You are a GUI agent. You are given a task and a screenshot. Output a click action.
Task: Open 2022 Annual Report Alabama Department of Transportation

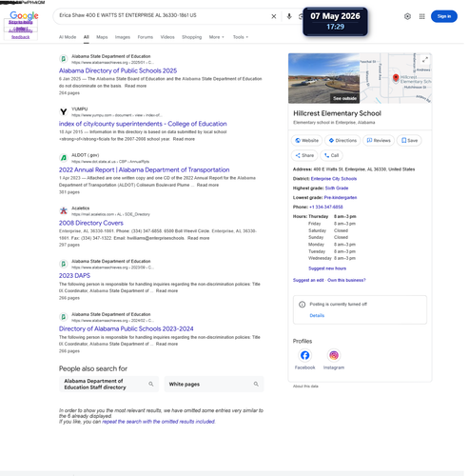[x=146, y=171]
